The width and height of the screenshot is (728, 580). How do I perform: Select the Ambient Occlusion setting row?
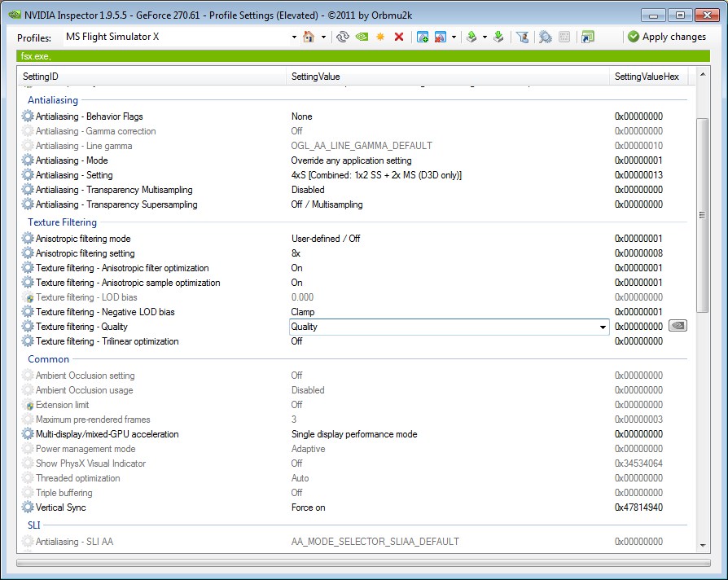(353, 376)
